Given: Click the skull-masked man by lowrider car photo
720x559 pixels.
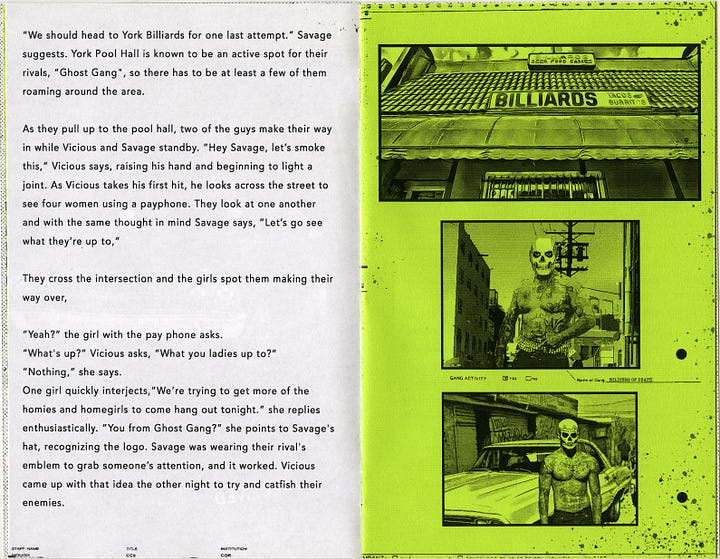Looking at the screenshot, I should tap(540, 459).
